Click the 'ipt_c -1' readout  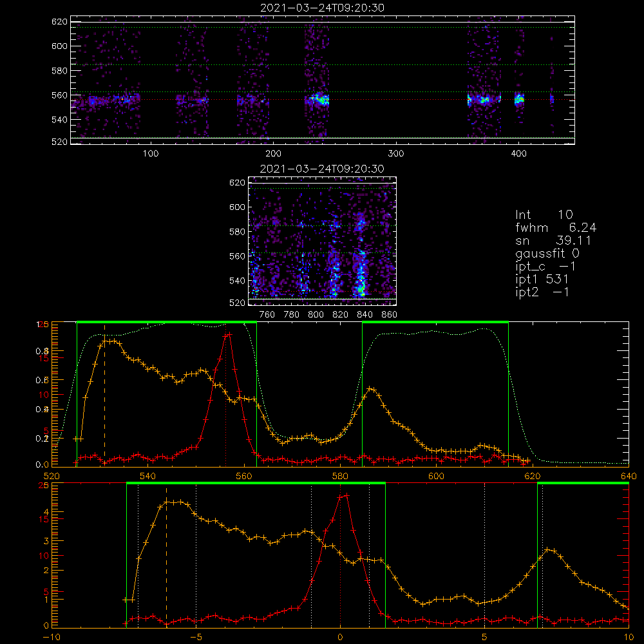tap(546, 267)
